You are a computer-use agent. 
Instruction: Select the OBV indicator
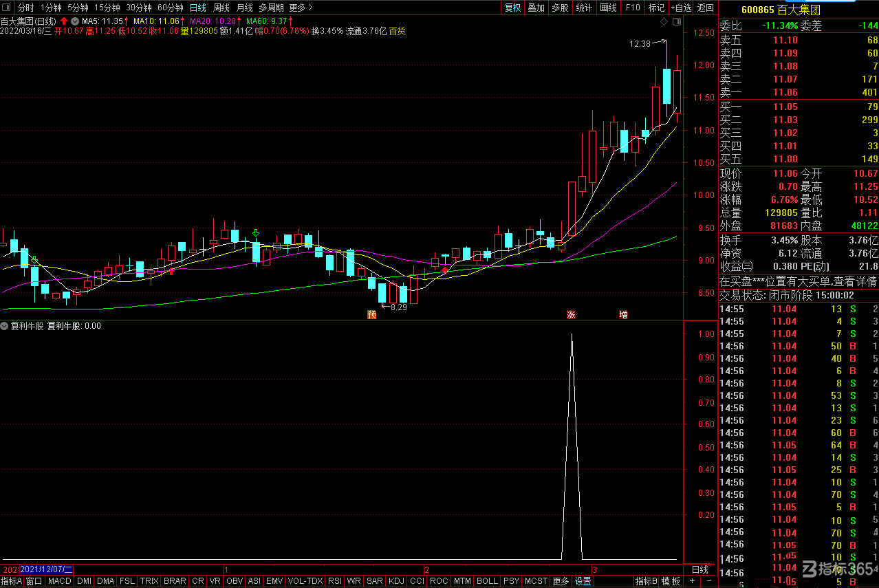[x=235, y=581]
